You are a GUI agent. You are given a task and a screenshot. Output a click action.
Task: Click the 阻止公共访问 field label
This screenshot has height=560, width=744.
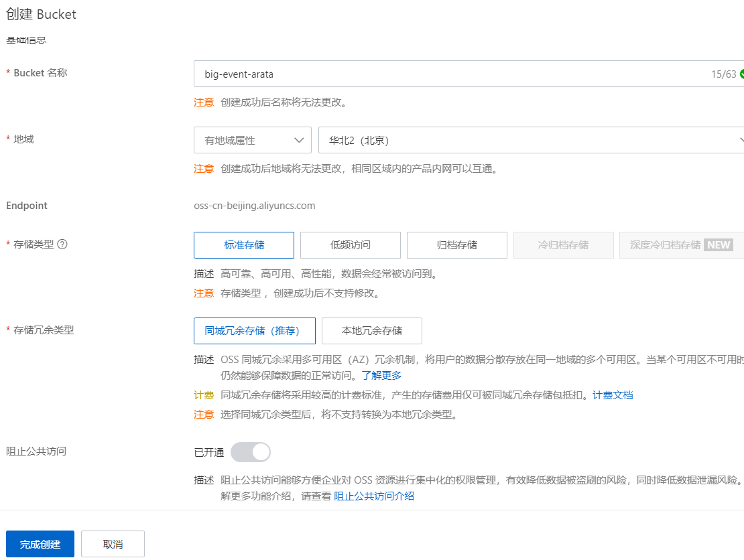click(x=36, y=451)
